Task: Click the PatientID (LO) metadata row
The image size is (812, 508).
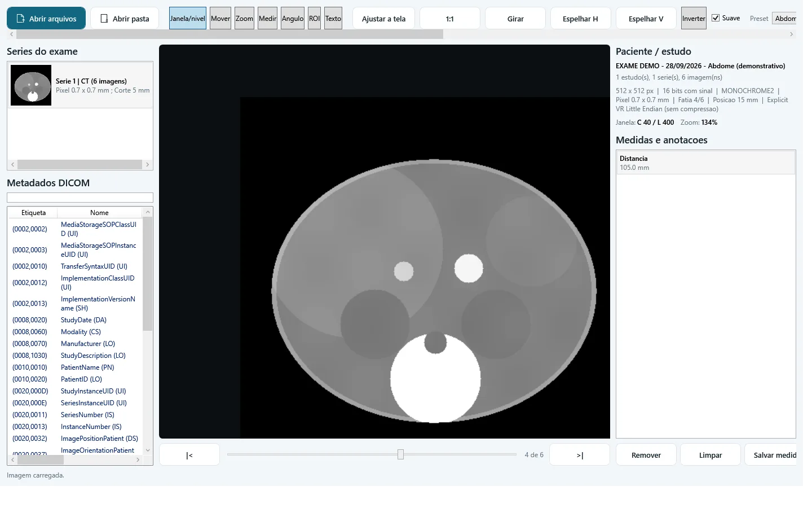Action: (75, 379)
